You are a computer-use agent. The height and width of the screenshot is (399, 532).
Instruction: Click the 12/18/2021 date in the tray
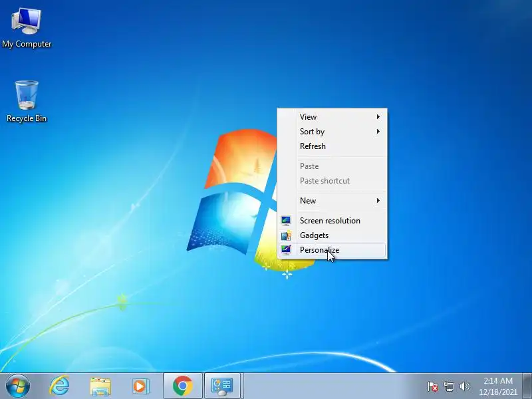click(498, 392)
